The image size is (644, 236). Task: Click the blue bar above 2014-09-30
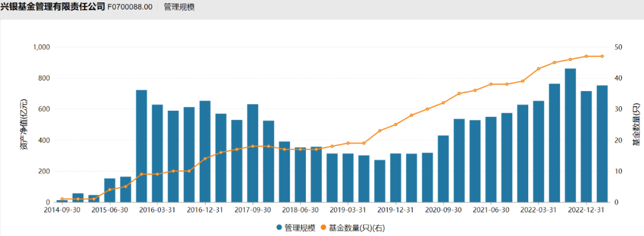(62, 201)
